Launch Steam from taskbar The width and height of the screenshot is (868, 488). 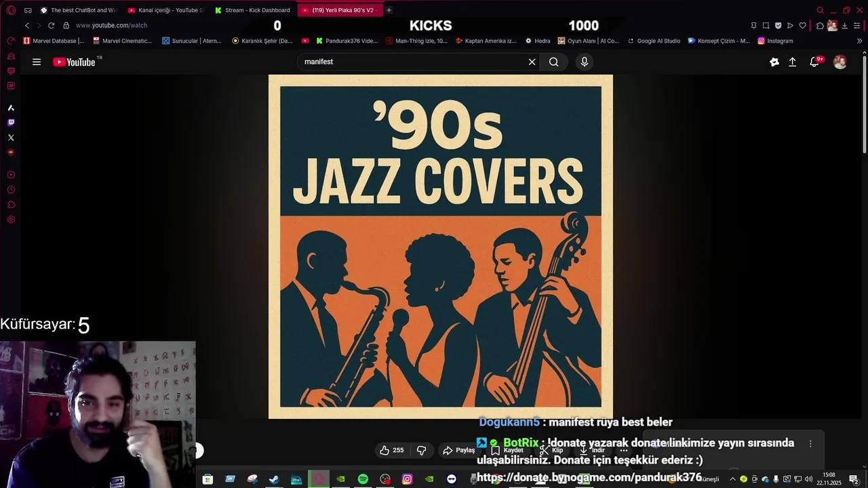coord(274,479)
